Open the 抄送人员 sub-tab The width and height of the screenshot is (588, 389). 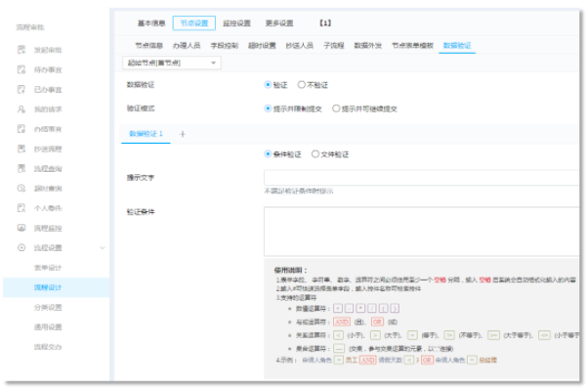click(x=299, y=45)
